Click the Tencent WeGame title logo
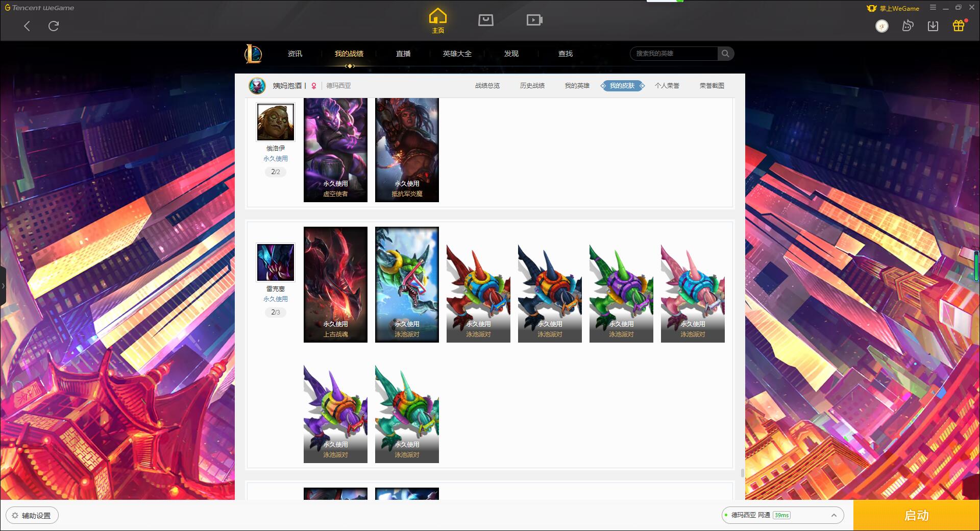This screenshot has width=980, height=531. [x=39, y=8]
